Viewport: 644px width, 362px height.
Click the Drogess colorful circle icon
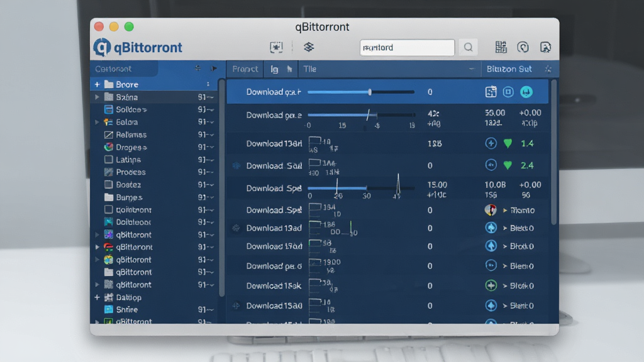tap(108, 147)
